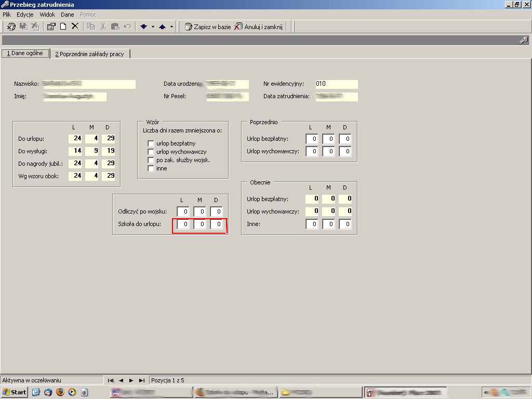Click the blue down arrow icon
The width and height of the screenshot is (532, 399).
point(143,27)
